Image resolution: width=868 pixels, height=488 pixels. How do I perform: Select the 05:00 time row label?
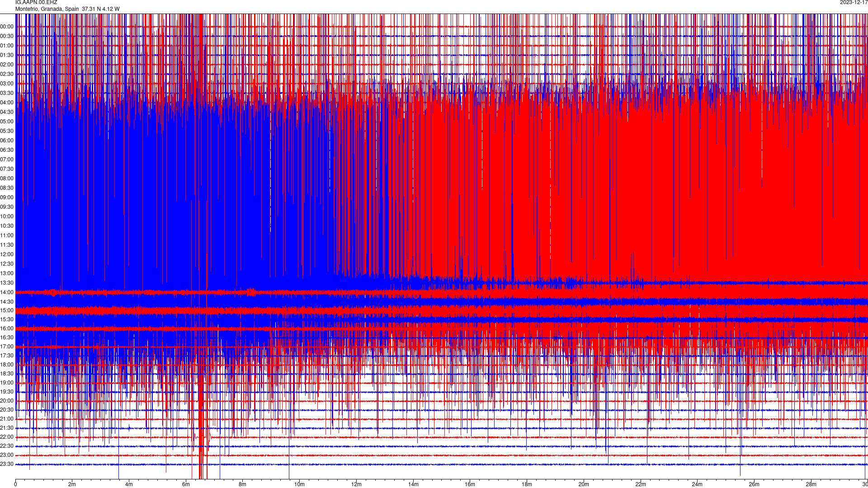[7, 122]
